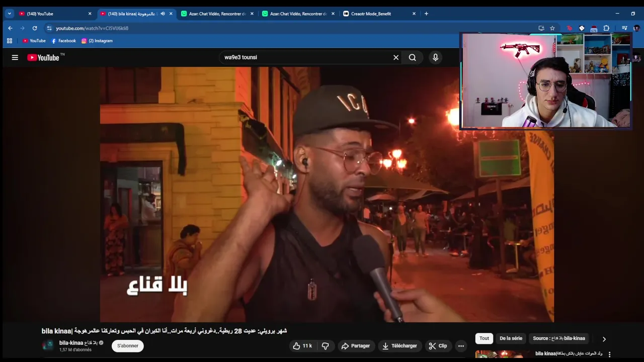
Task: Click the magnifying glass search button
Action: [x=413, y=57]
